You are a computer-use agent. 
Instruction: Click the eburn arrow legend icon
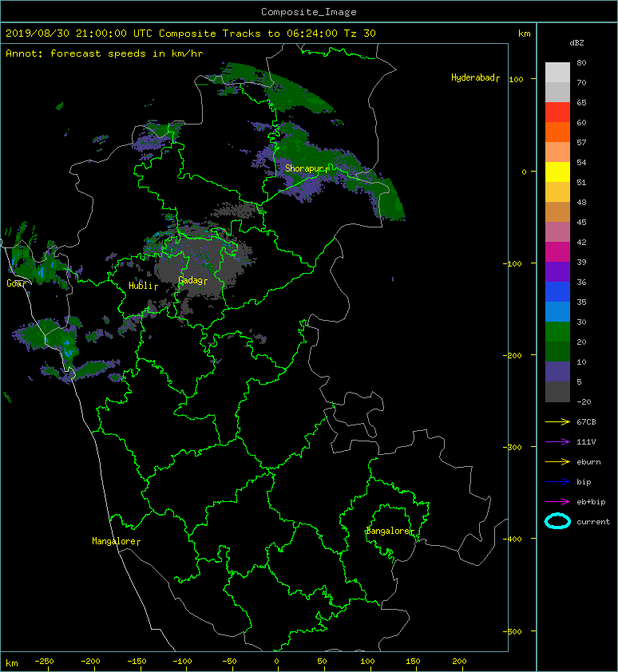click(557, 461)
